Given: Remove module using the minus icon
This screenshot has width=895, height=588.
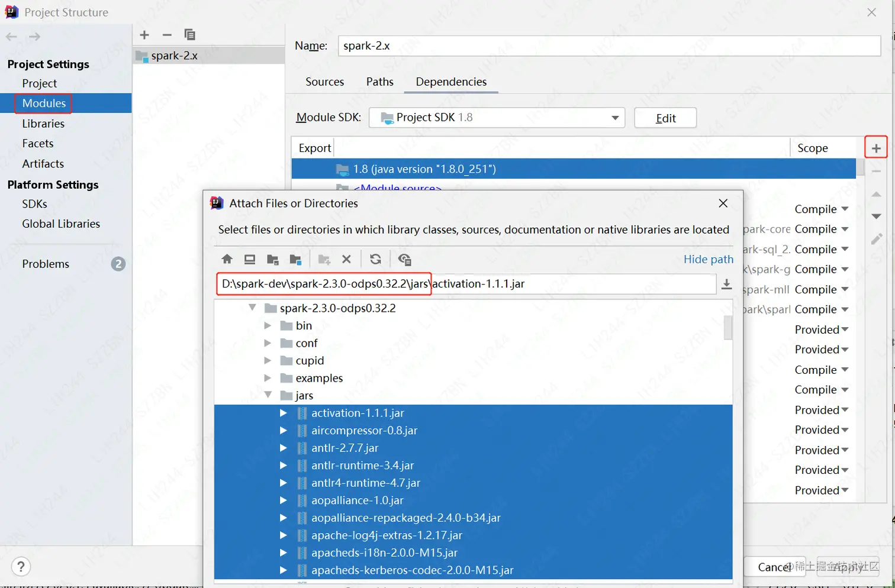Looking at the screenshot, I should 167,35.
